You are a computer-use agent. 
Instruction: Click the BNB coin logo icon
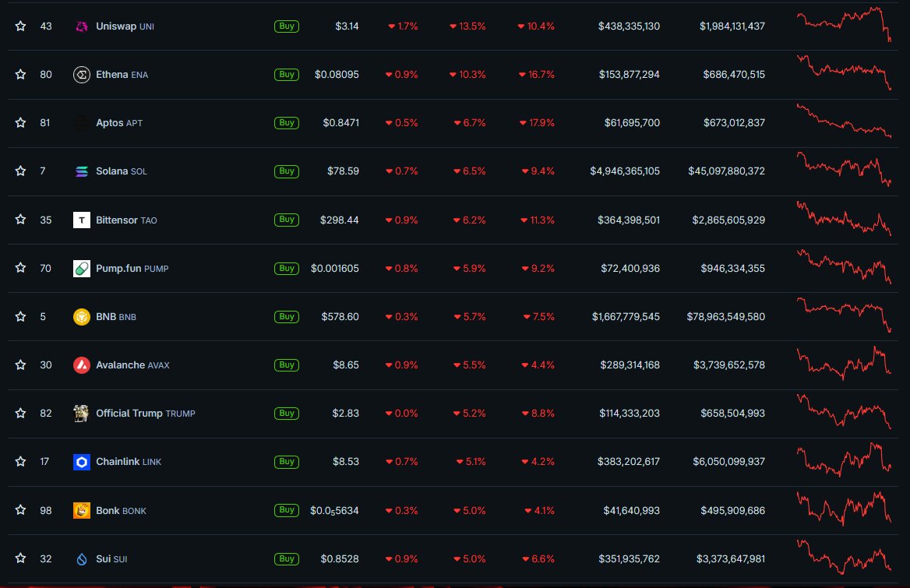click(x=82, y=317)
